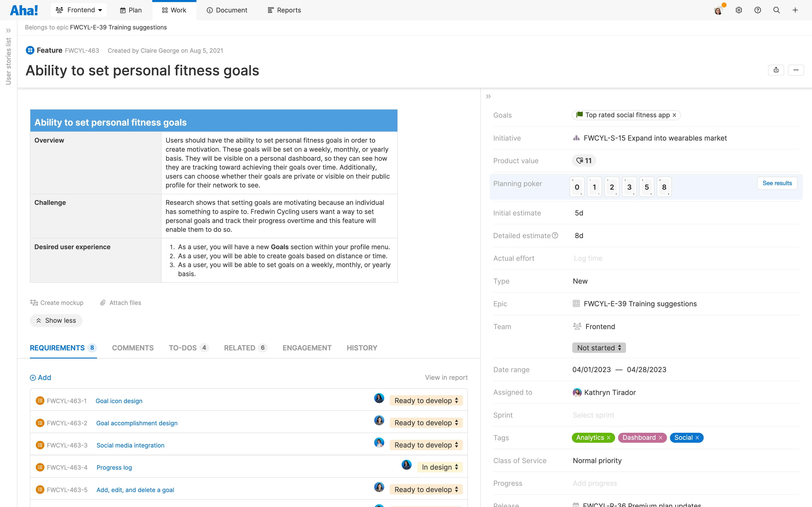Open the Frontend workspace dropdown
The height and width of the screenshot is (507, 812).
[79, 10]
